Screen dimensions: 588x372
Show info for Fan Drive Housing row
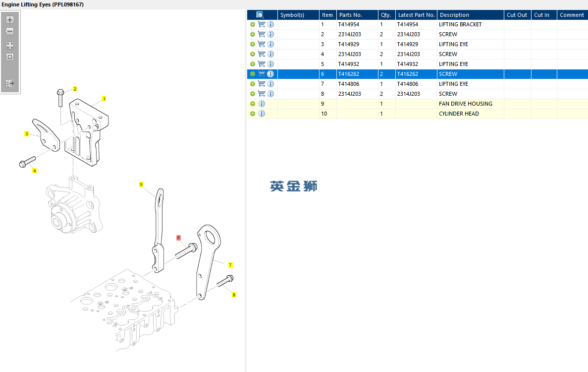click(x=262, y=104)
